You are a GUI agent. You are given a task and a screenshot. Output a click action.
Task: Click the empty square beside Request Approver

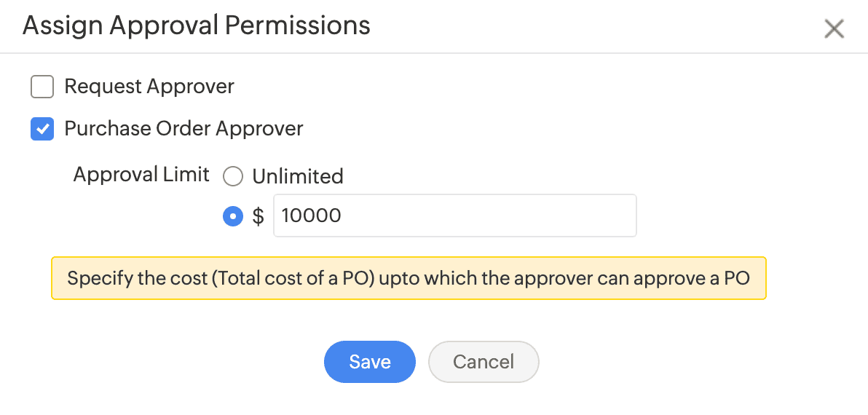(42, 87)
